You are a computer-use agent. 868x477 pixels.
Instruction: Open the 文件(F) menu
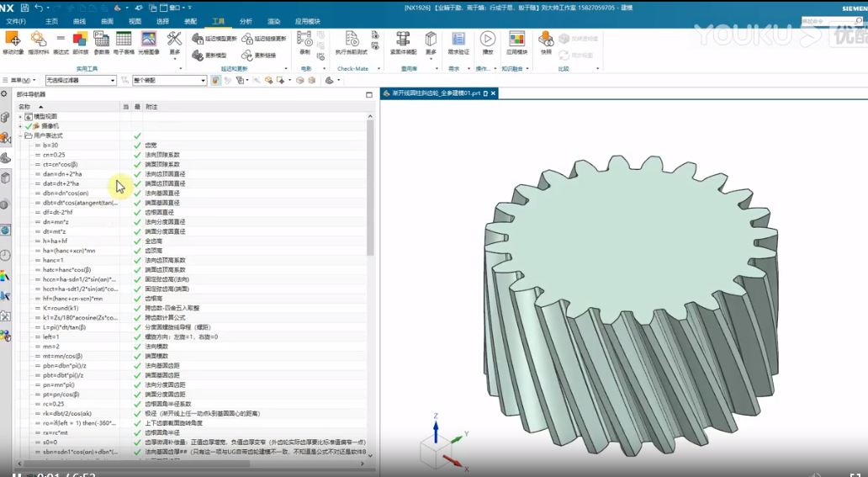point(17,21)
